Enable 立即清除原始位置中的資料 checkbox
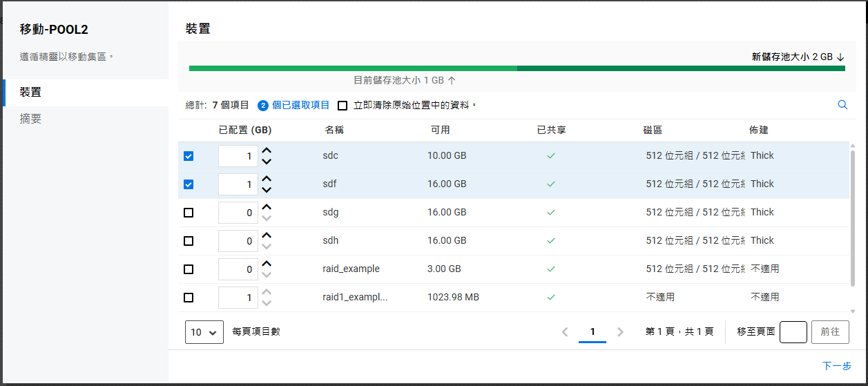 (x=343, y=106)
